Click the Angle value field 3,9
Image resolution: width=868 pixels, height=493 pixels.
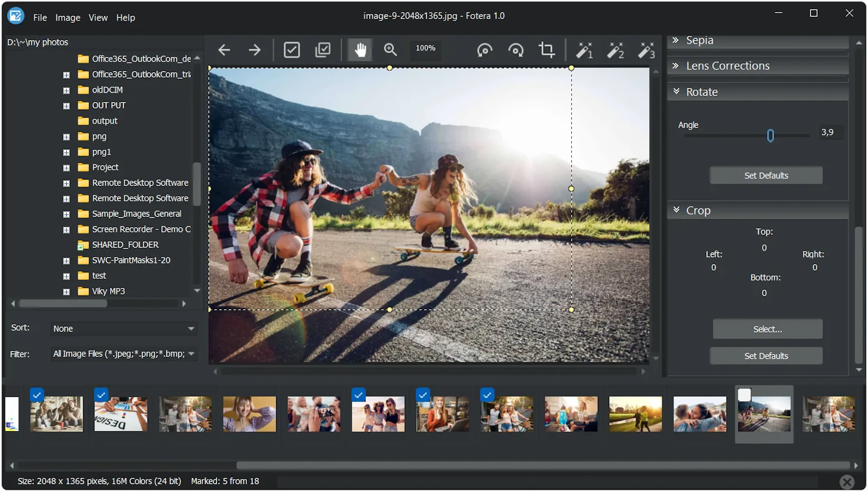(x=831, y=132)
